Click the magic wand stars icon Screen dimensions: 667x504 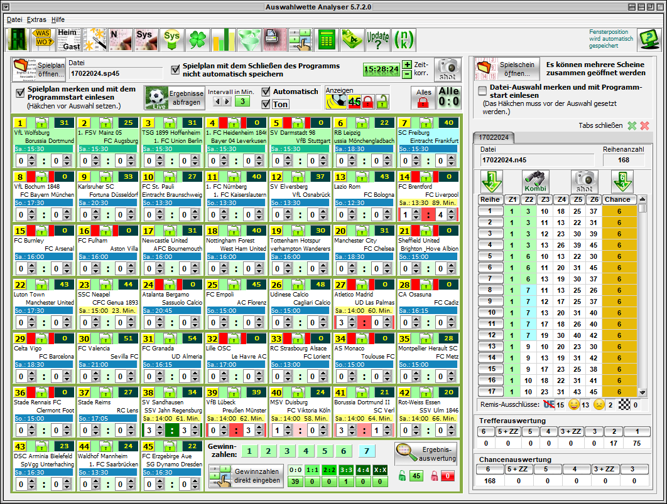click(94, 40)
